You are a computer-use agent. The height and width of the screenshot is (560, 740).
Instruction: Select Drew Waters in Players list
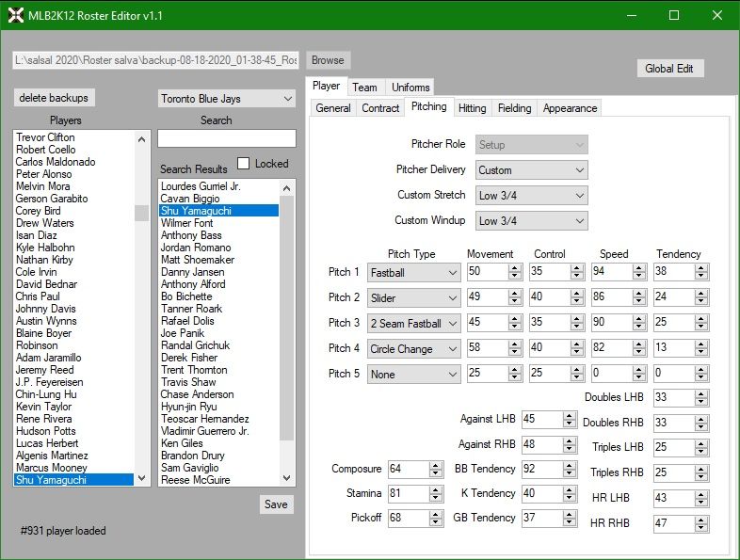tap(45, 223)
